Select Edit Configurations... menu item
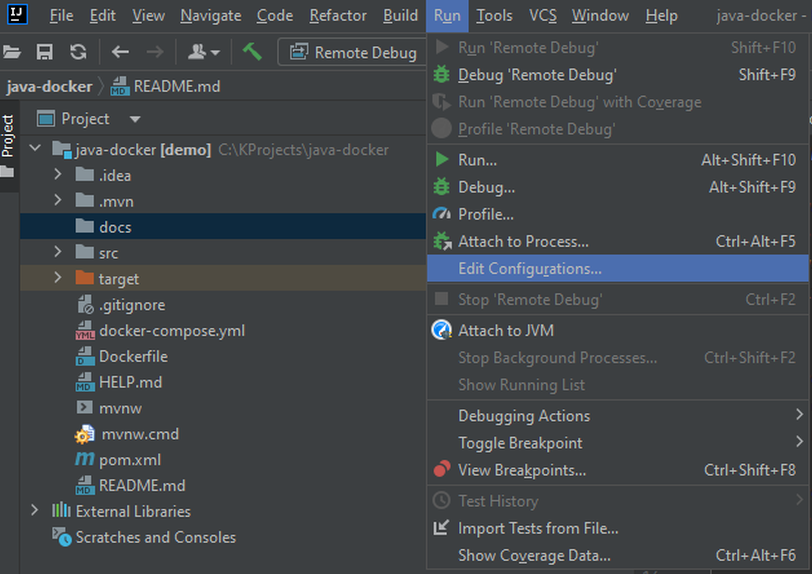This screenshot has height=574, width=812. [617, 268]
